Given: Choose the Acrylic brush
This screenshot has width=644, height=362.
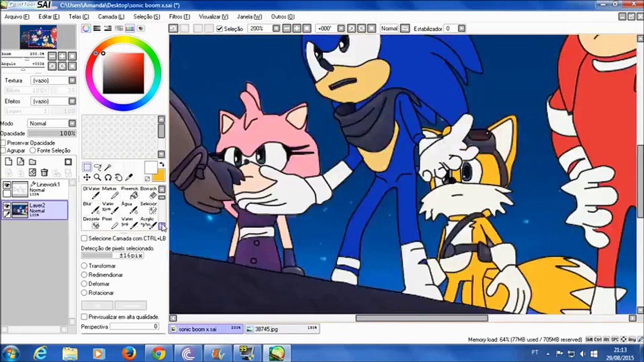Looking at the screenshot, I should (148, 223).
